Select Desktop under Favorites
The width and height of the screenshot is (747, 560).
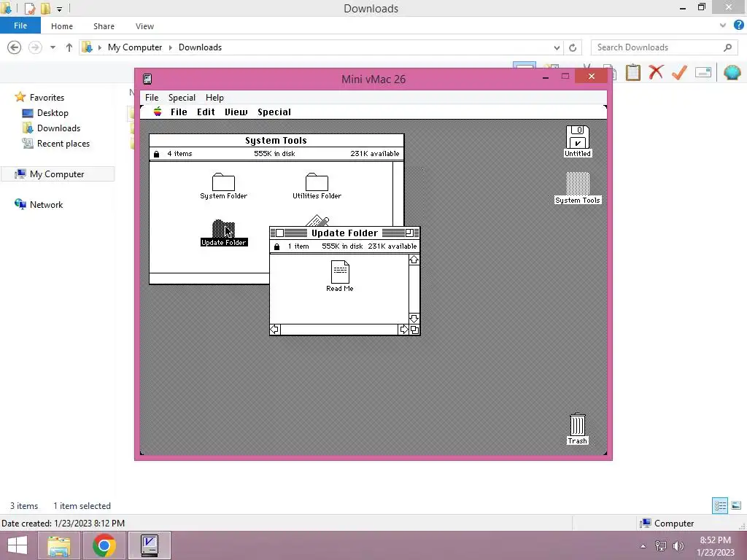point(53,113)
